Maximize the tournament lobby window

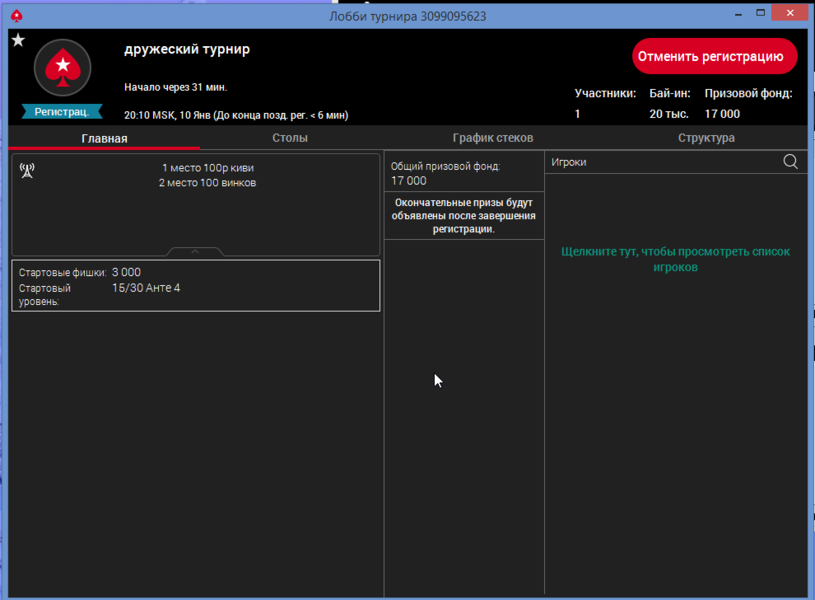[761, 13]
